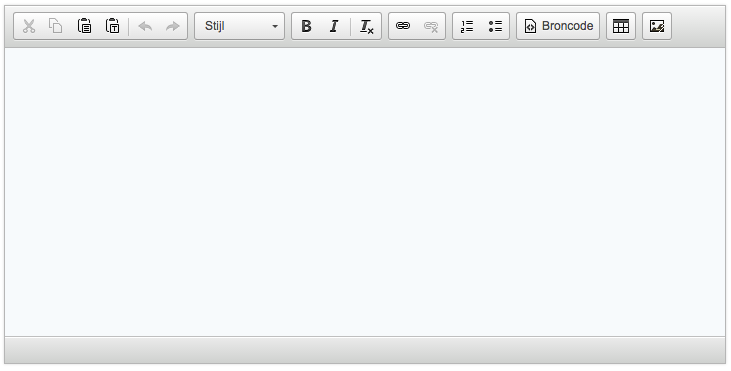Screen dimensions: 731x371
Task: Click the bottom status bar of editor
Action: [365, 350]
